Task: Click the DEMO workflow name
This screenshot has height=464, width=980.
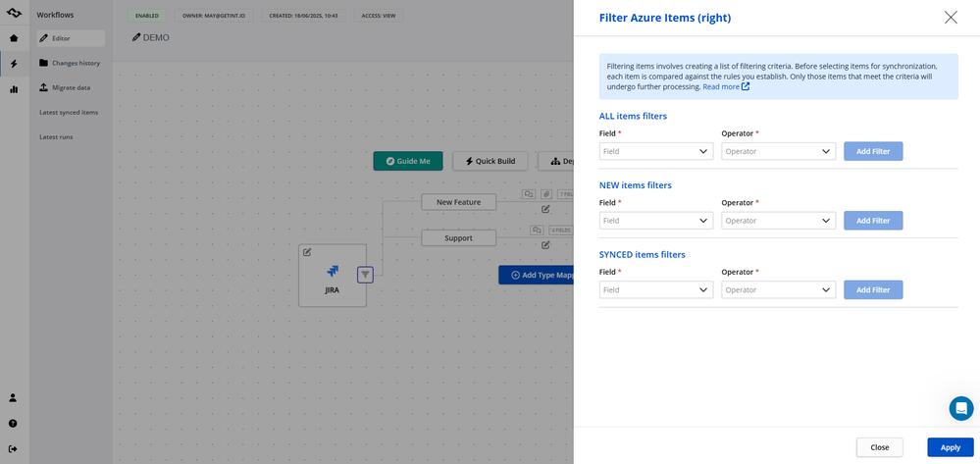Action: (x=156, y=37)
